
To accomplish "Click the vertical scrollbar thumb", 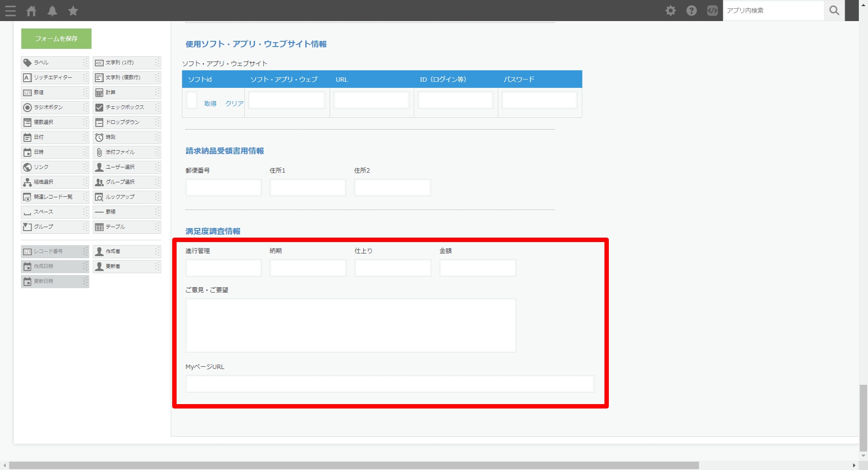I will [863, 417].
